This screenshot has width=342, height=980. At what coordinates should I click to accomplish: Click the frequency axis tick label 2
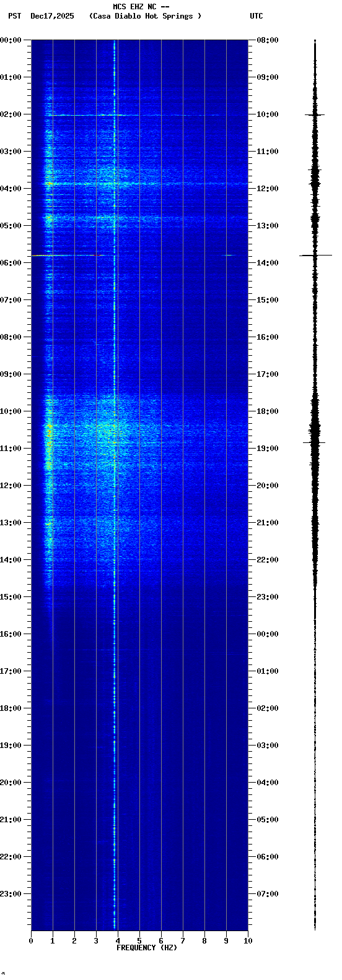click(74, 941)
